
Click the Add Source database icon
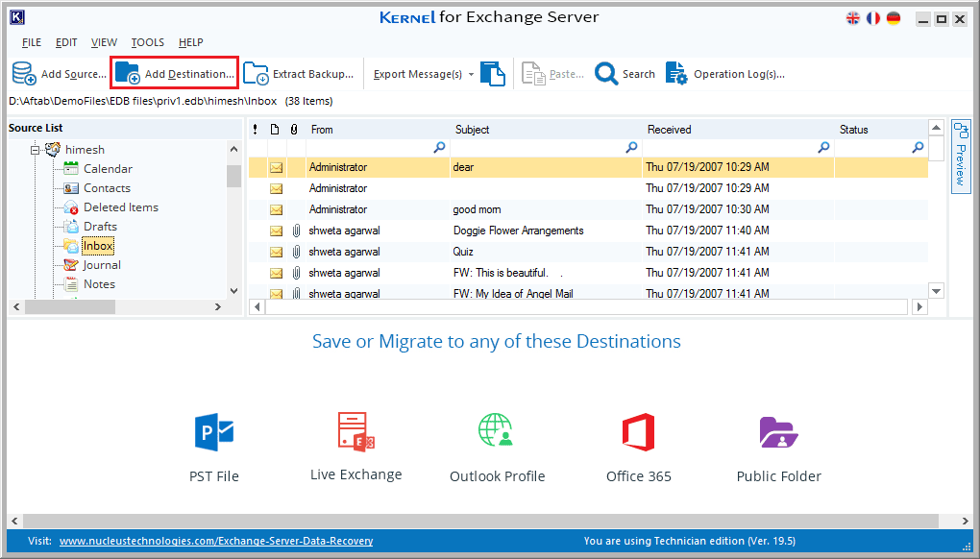(24, 74)
